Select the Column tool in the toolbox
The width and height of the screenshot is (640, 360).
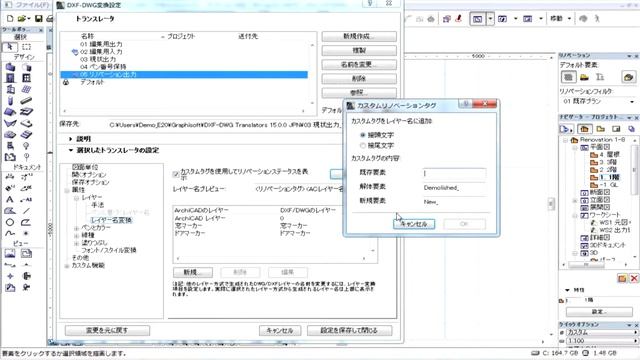[10, 101]
